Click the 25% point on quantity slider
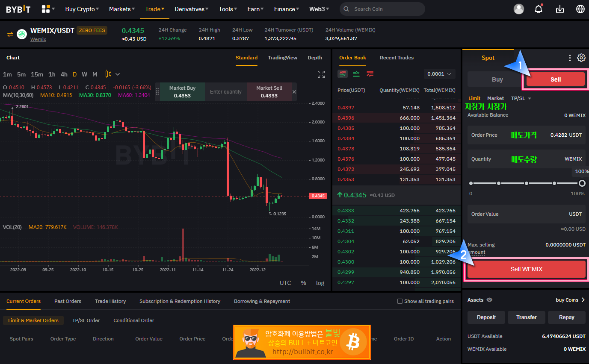589x364 pixels. [499, 183]
